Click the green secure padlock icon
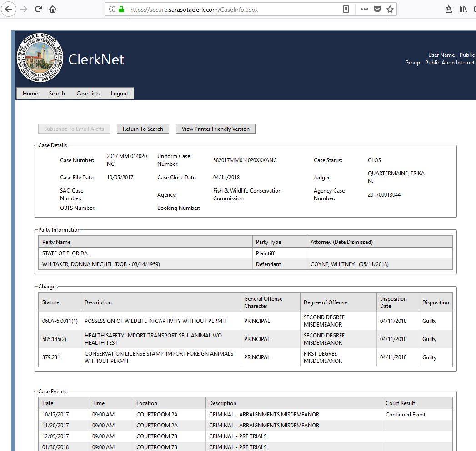 [121, 10]
